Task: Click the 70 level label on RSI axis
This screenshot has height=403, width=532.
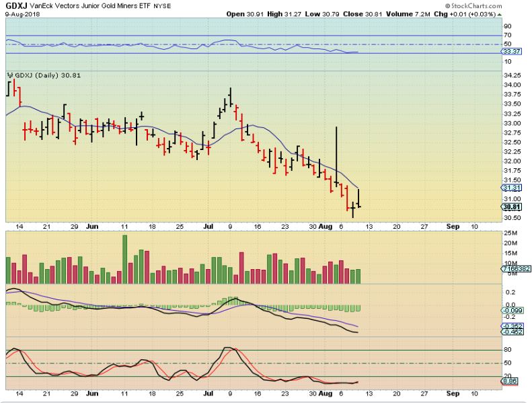Action: pos(508,35)
